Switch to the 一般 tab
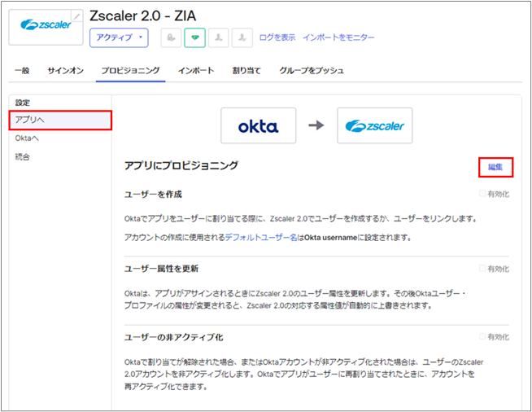532x412 pixels. [x=22, y=71]
